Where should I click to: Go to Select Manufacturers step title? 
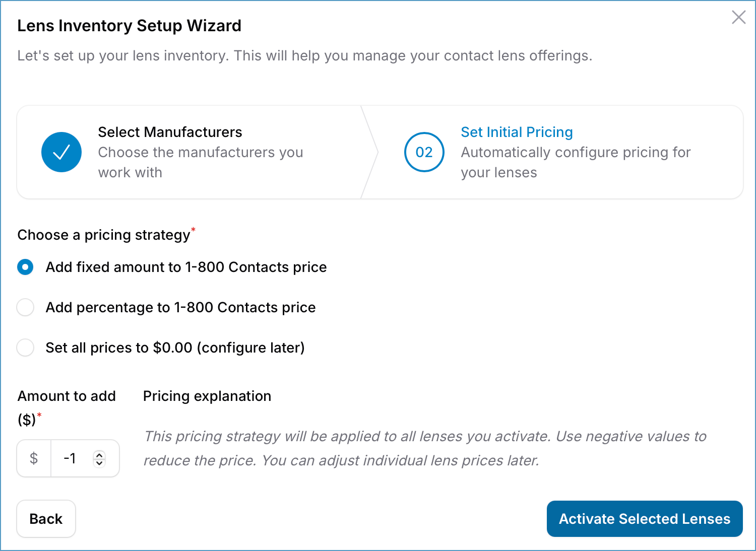pos(170,132)
